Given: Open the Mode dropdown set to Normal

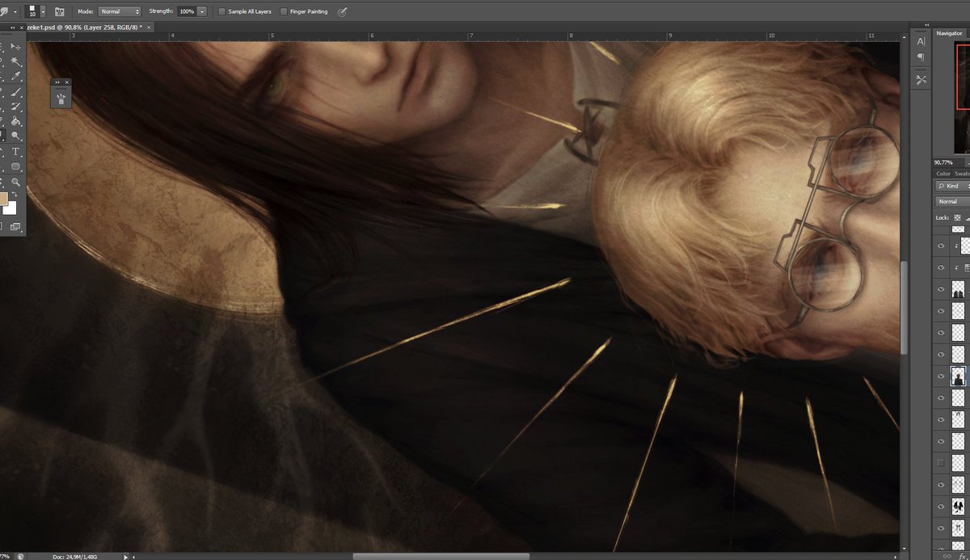Looking at the screenshot, I should [120, 11].
